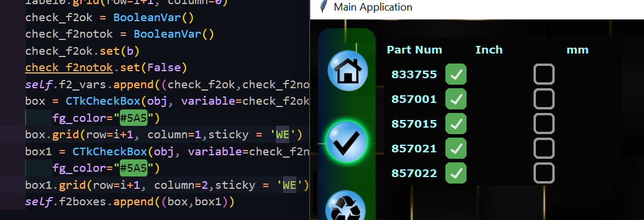Select the checkmark sidebar icon
Image resolution: width=644 pixels, height=220 pixels.
point(347,142)
